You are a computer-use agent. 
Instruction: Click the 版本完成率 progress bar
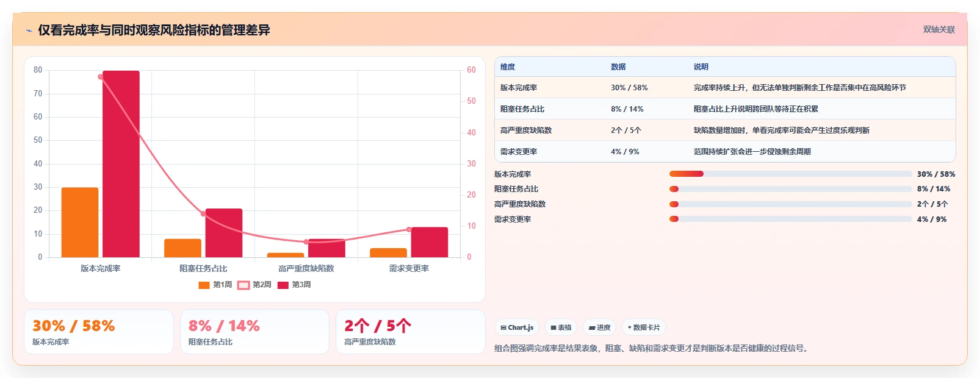click(x=790, y=174)
